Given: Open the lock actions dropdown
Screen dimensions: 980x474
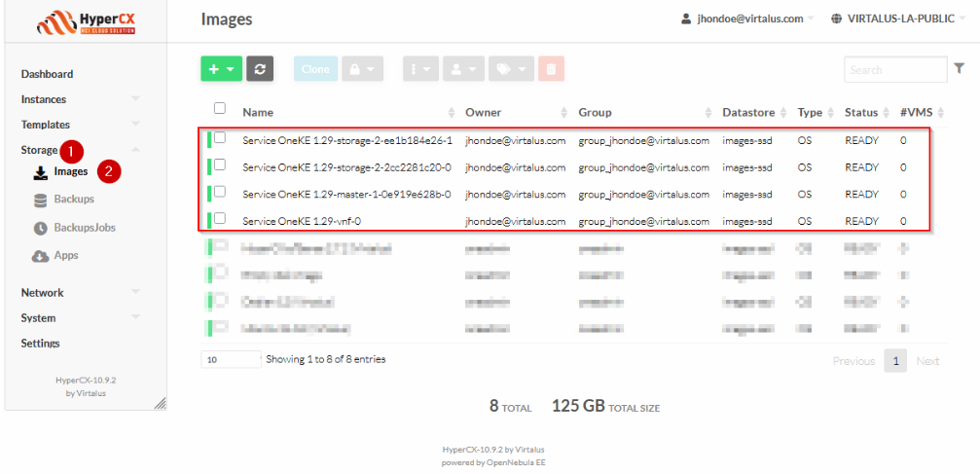Looking at the screenshot, I should (360, 69).
